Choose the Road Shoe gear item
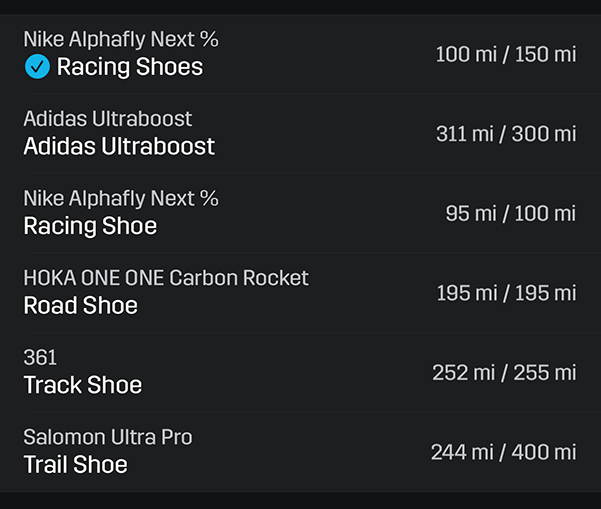Screen dimensions: 601x509 point(300,293)
